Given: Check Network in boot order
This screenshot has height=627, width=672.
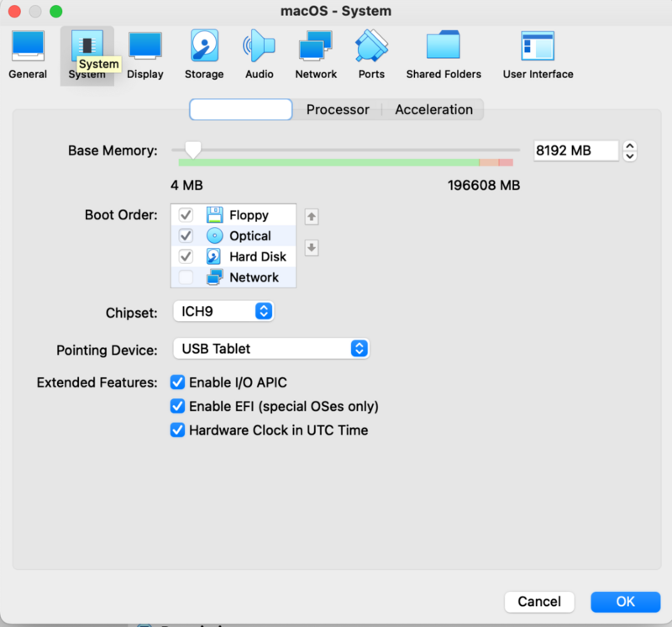Looking at the screenshot, I should pos(186,277).
